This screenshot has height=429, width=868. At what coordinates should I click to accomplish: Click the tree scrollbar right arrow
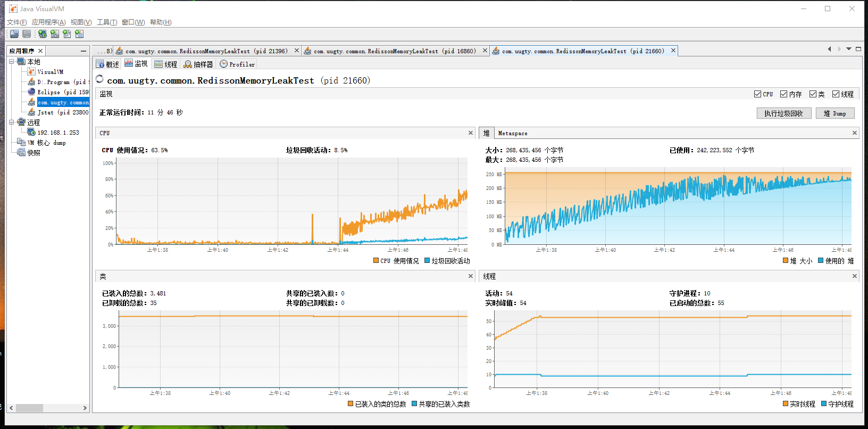85,408
